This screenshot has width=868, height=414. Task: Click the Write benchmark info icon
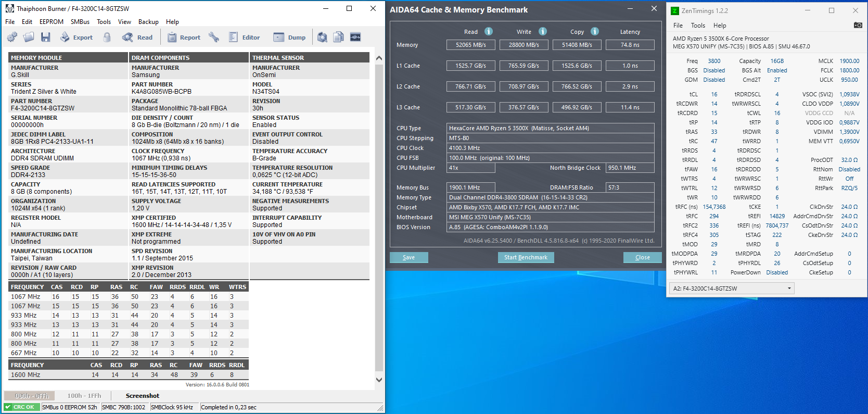pyautogui.click(x=543, y=31)
